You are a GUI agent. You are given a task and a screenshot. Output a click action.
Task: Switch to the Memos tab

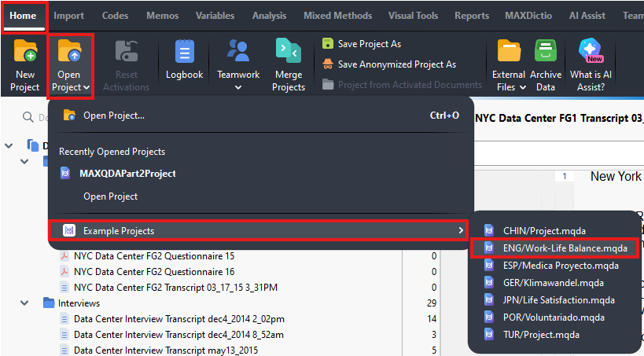162,16
